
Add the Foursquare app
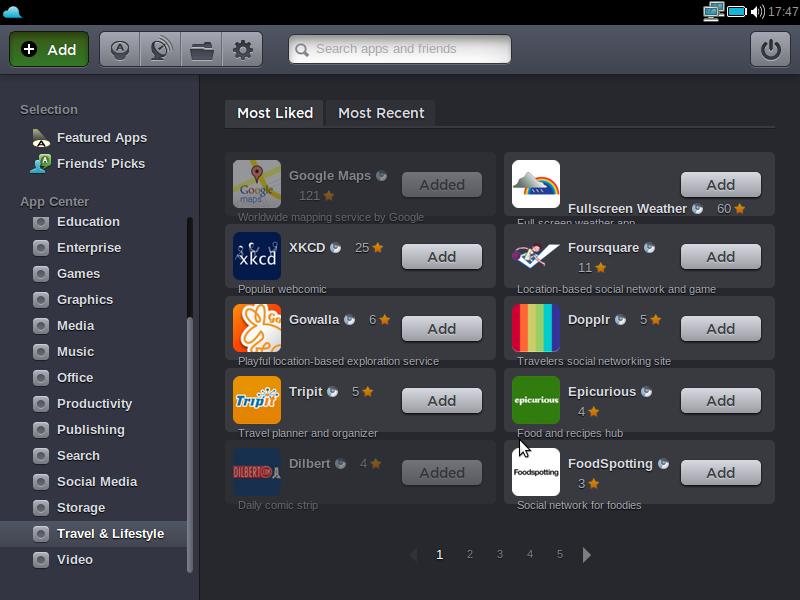(x=720, y=257)
